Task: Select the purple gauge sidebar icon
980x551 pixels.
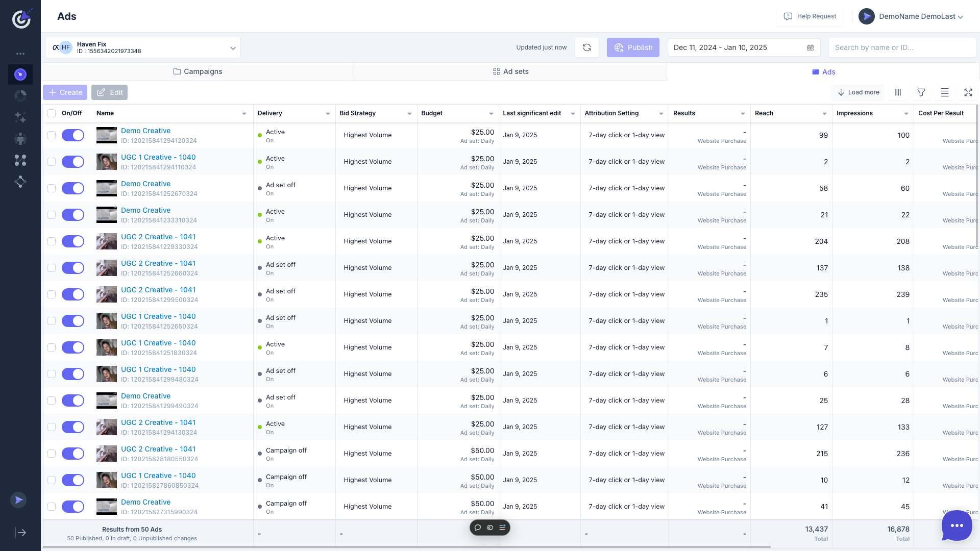Action: (x=20, y=74)
